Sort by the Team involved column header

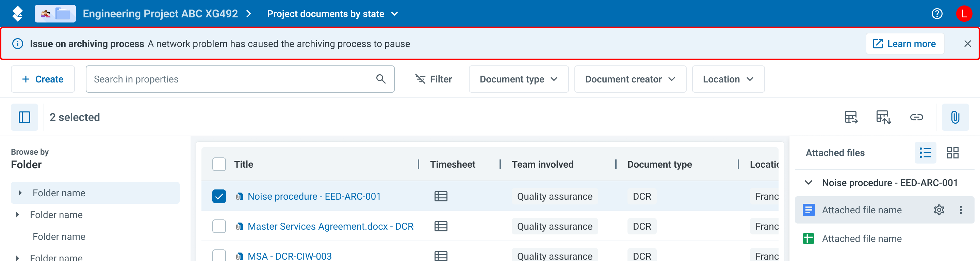[x=542, y=165]
